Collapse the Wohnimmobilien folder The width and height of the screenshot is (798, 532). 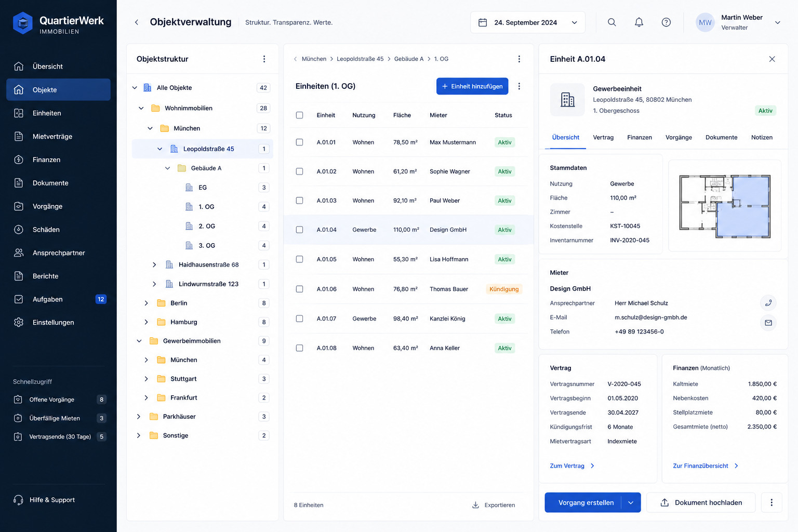(141, 108)
